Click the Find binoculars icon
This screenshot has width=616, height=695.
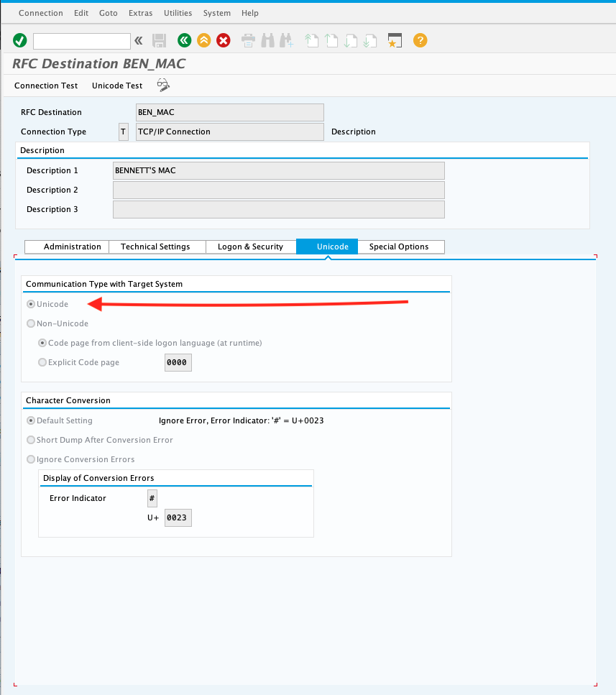point(267,40)
